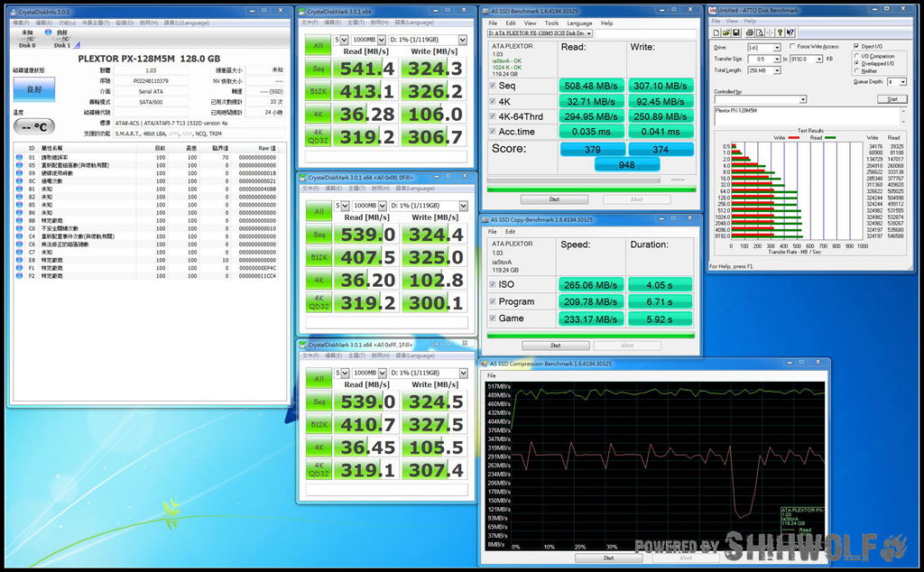Click the green progress bar in AS SSD Benchmark
This screenshot has width=924, height=572.
click(x=591, y=189)
